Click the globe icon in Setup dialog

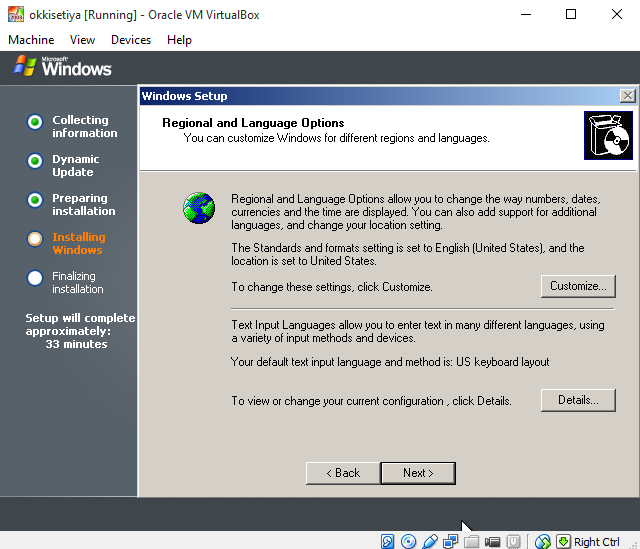pos(199,208)
